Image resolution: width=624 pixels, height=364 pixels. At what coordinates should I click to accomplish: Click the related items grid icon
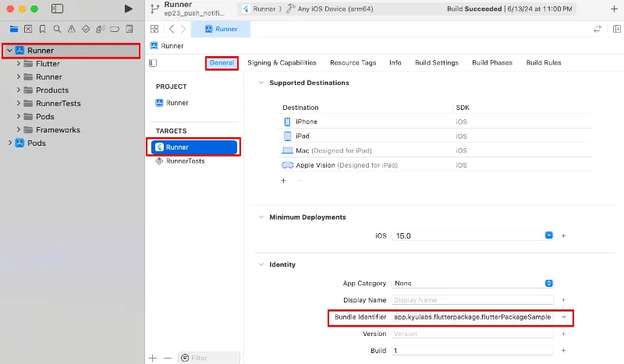pos(154,29)
